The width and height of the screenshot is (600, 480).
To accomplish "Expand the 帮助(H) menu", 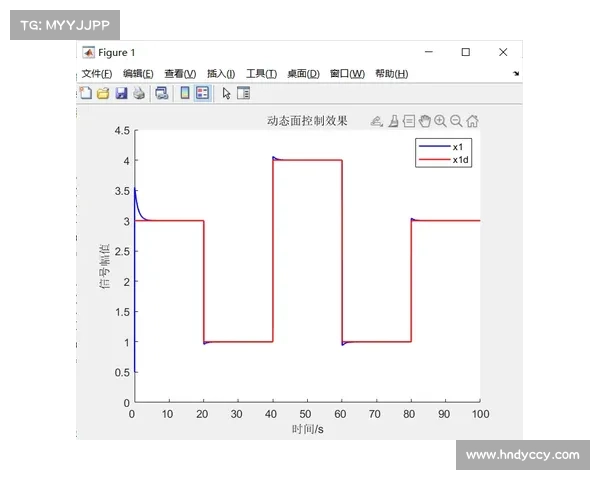I will click(x=391, y=73).
